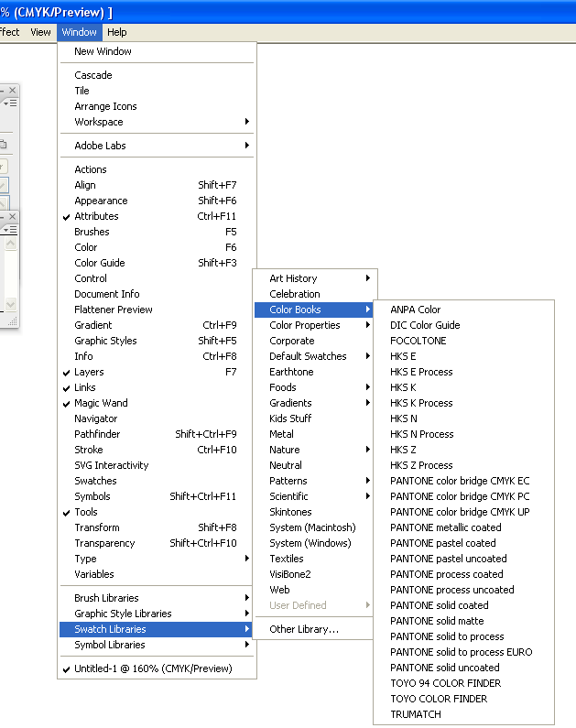
Task: Select PANTONE solid coated
Action: [x=463, y=605]
